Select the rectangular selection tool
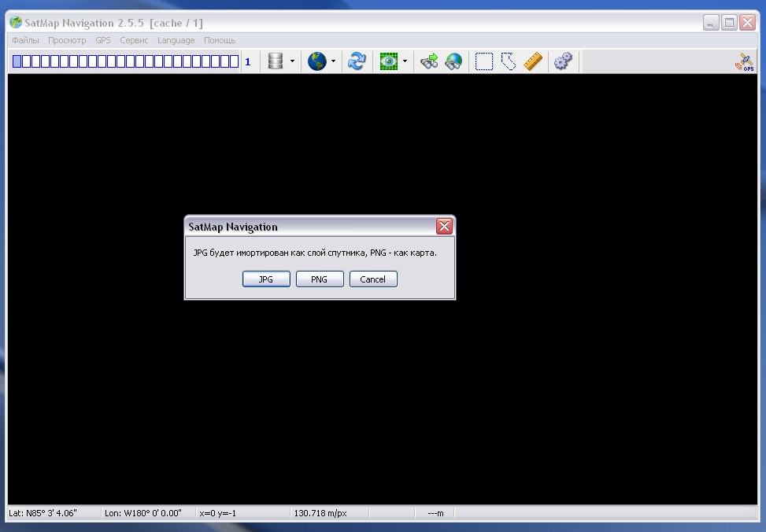766x532 pixels. [x=484, y=61]
